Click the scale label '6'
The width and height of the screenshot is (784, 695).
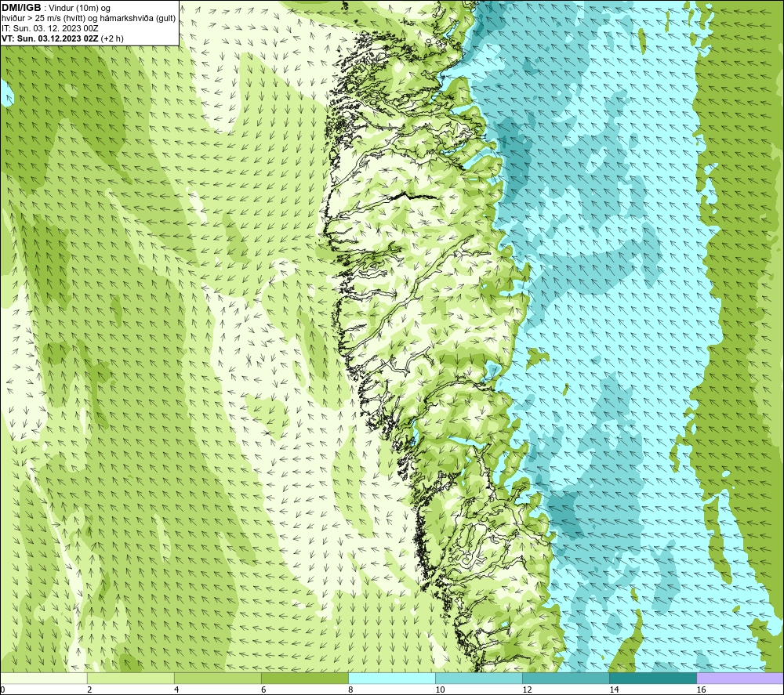pyautogui.click(x=263, y=690)
